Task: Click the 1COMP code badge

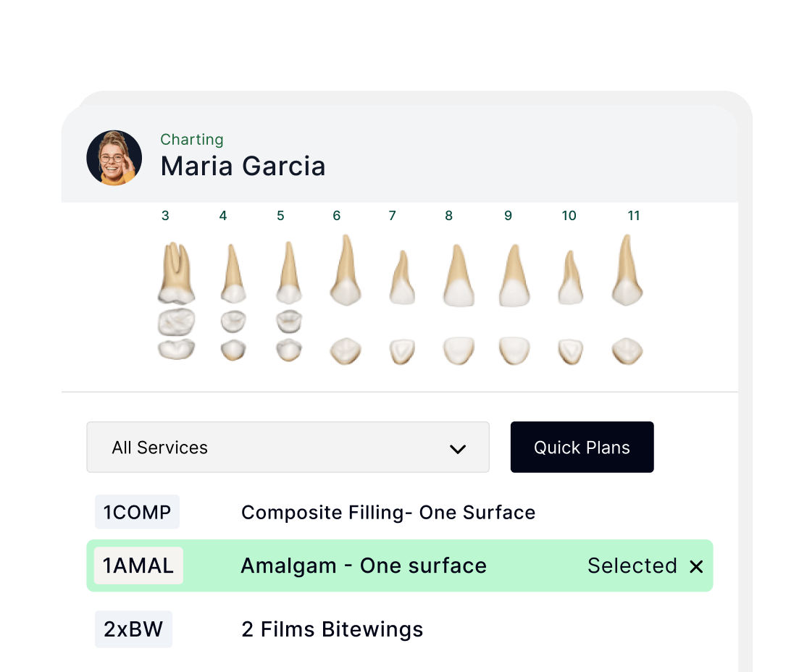Action: (x=137, y=512)
